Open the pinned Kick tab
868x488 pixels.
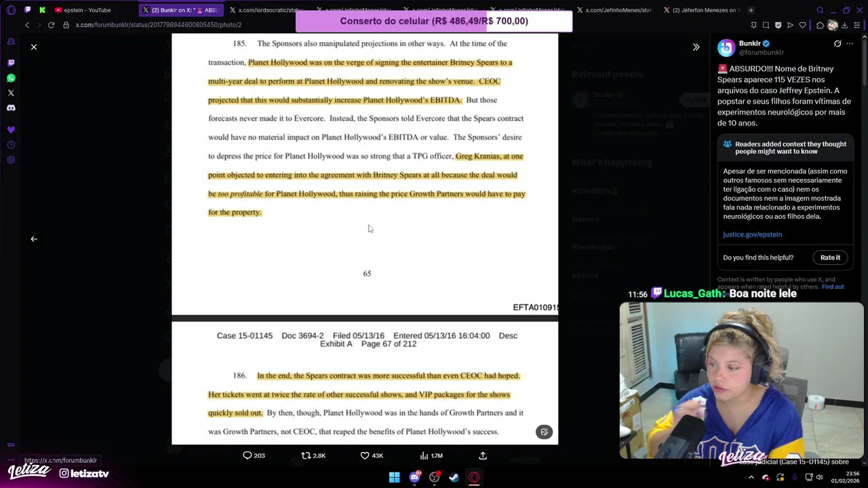[x=42, y=10]
